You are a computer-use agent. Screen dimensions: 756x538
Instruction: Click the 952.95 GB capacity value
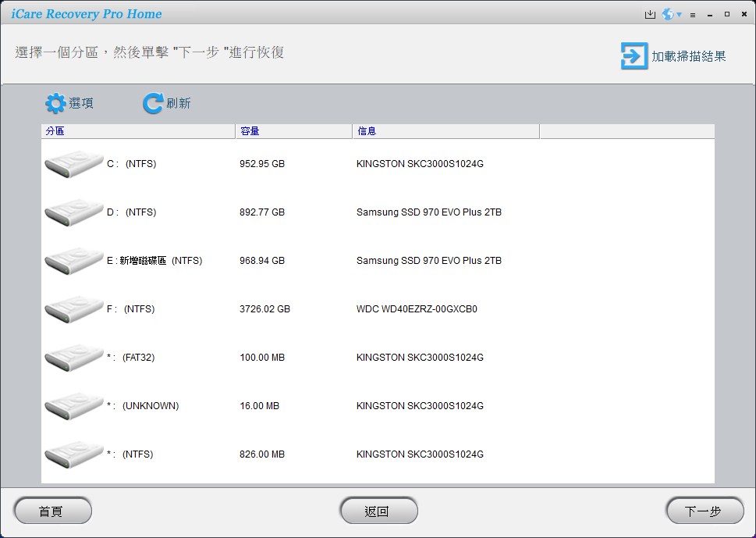(x=262, y=164)
